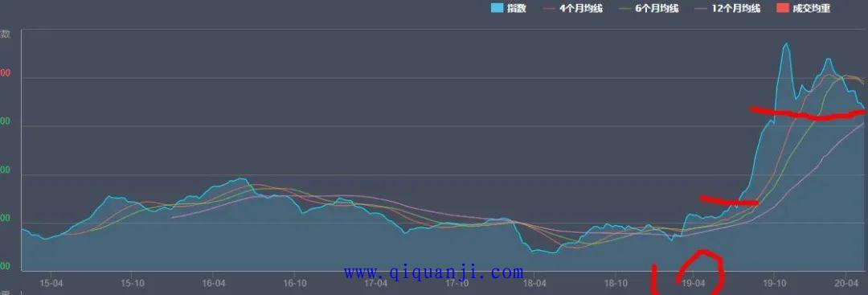Click the 16-10 x-axis date label

(x=294, y=283)
